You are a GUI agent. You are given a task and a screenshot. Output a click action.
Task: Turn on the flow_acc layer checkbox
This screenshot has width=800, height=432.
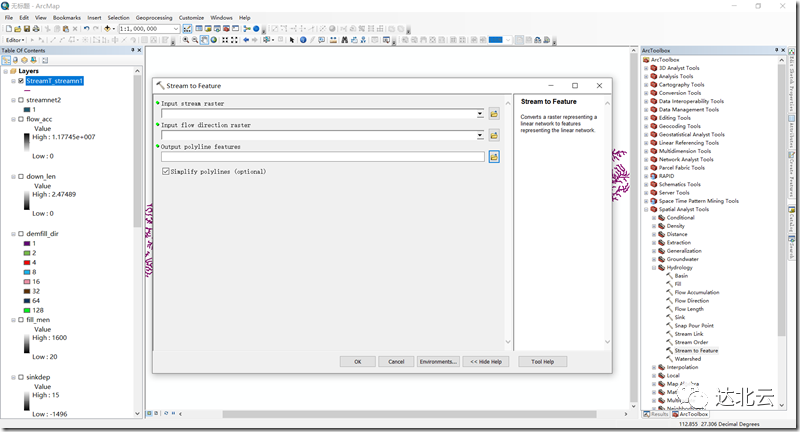tap(21, 119)
